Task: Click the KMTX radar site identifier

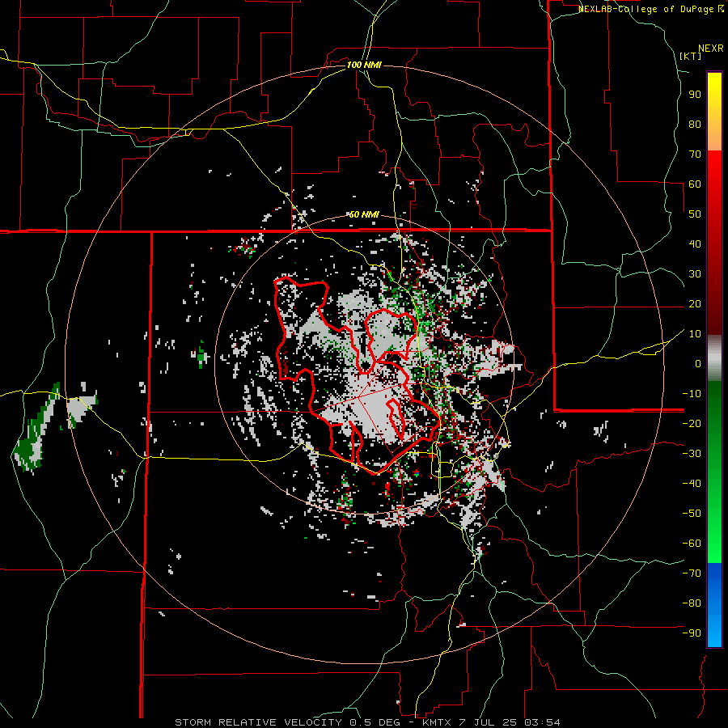Action: click(x=438, y=722)
